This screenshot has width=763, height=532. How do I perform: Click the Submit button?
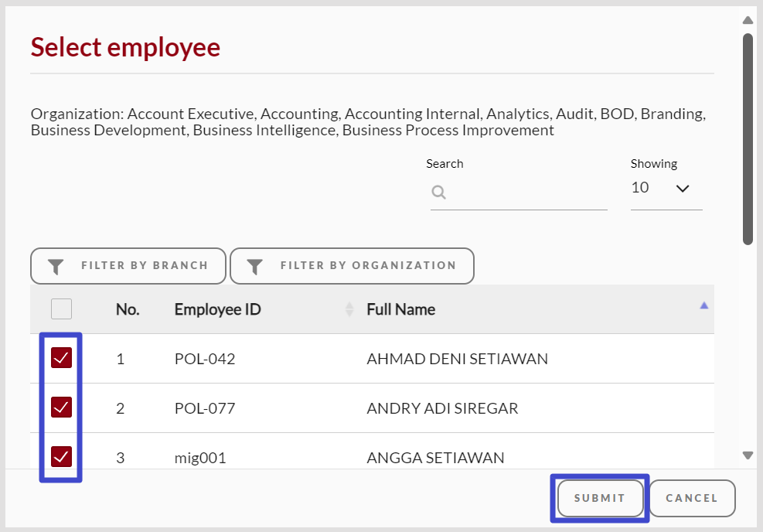pos(600,499)
